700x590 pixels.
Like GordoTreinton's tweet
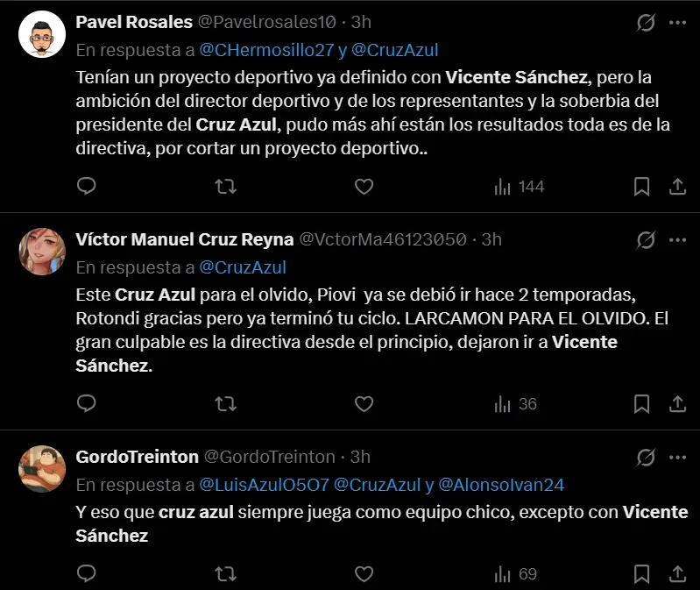coord(364,574)
